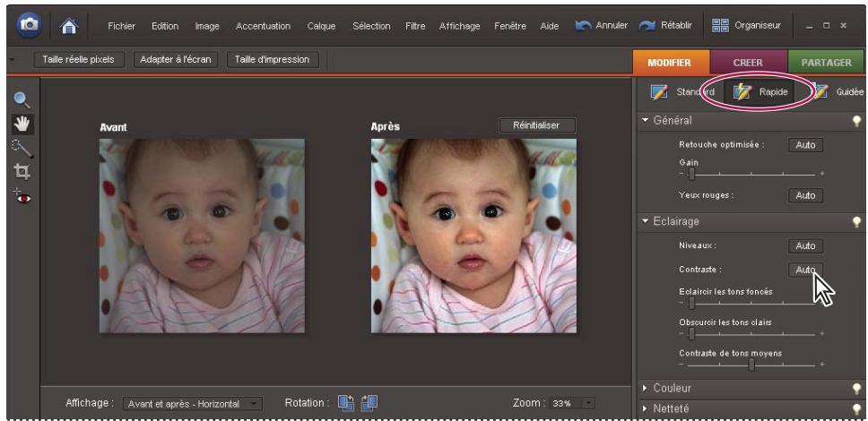Open the Image menu
The image size is (868, 421).
click(207, 26)
